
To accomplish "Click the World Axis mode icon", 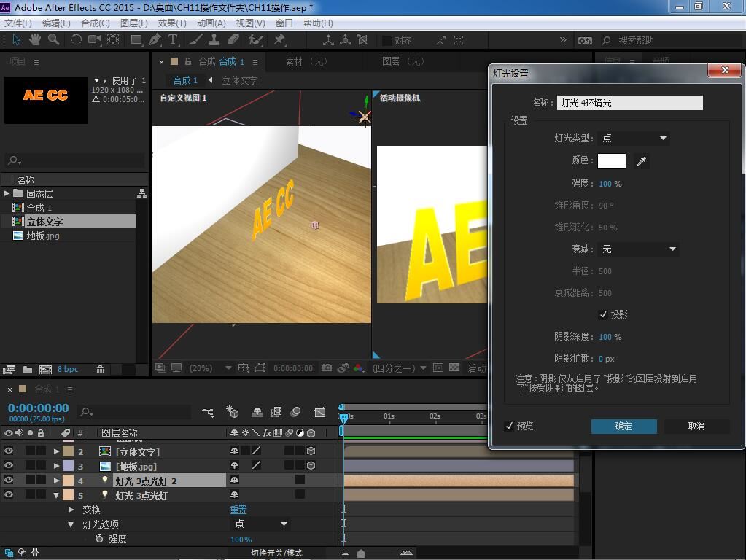I will click(x=346, y=40).
